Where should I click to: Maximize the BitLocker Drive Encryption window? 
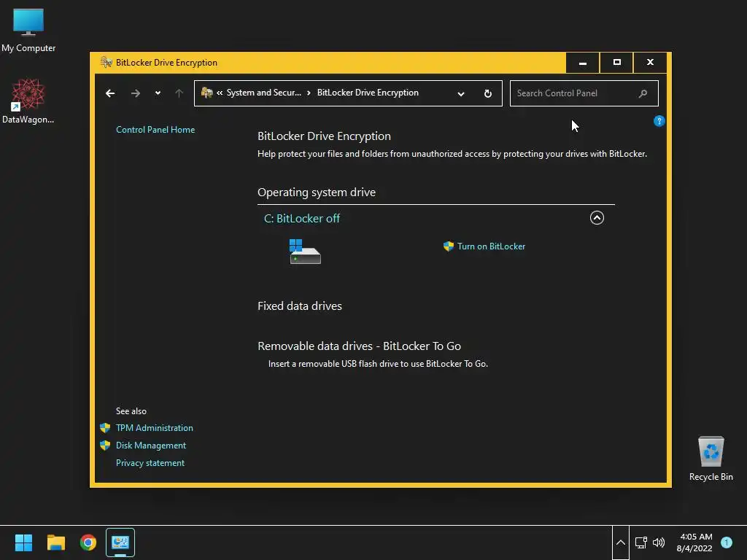point(616,63)
